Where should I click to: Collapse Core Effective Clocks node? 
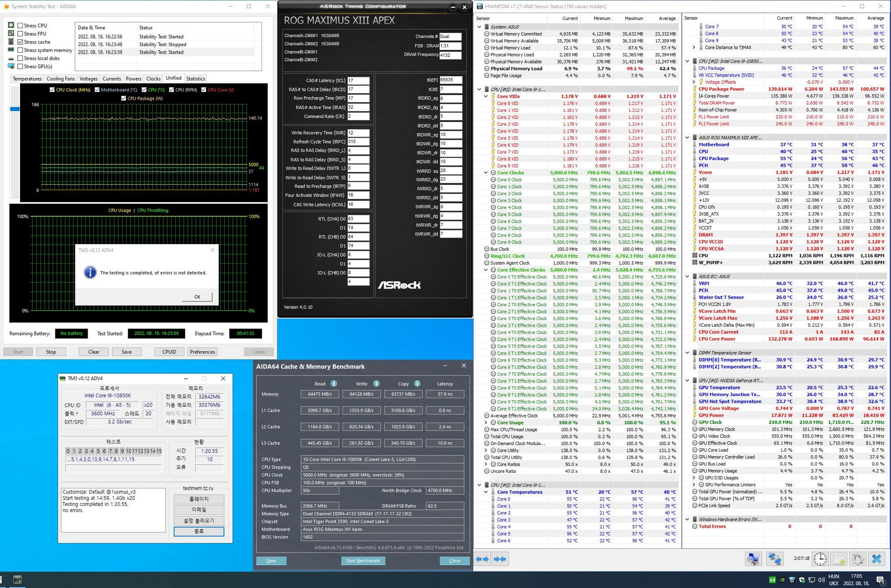point(486,270)
